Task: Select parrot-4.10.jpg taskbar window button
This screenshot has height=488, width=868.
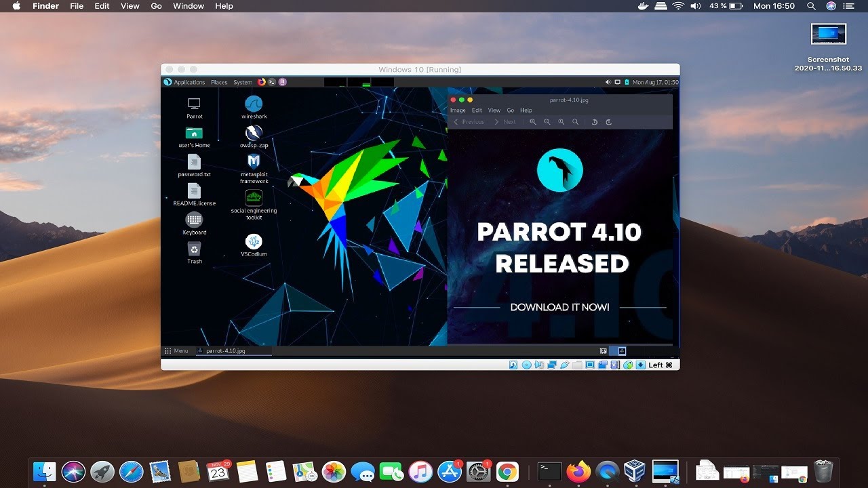Action: pos(234,351)
